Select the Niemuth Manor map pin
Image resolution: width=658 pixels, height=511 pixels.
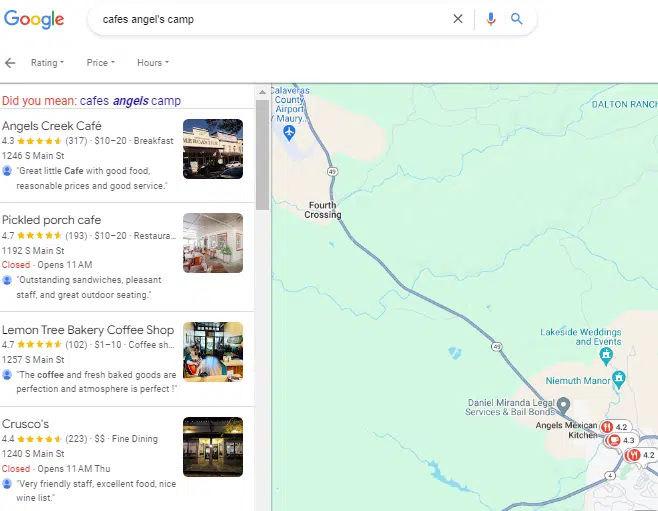pos(619,379)
